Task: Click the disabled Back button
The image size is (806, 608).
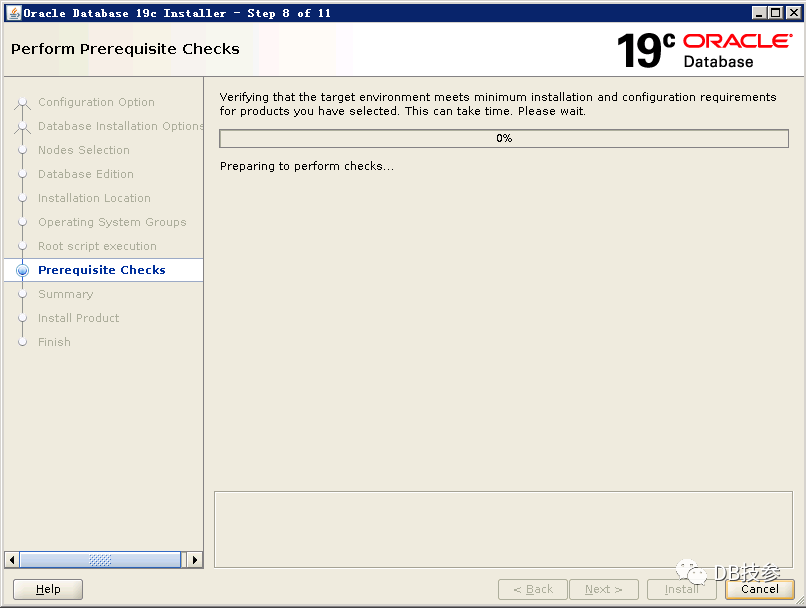Action: pos(533,589)
